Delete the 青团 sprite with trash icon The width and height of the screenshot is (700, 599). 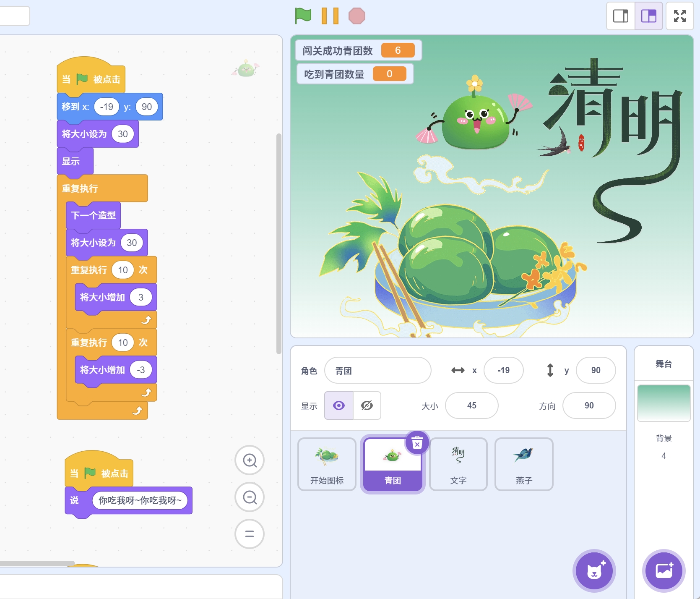pos(417,443)
